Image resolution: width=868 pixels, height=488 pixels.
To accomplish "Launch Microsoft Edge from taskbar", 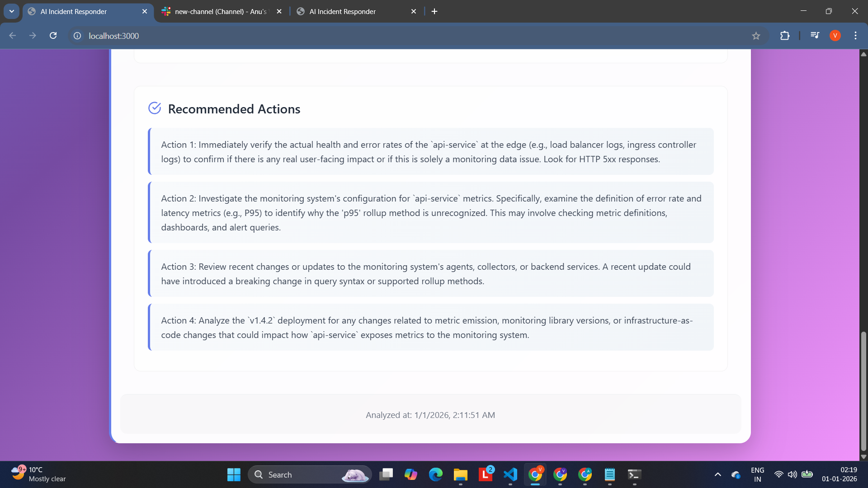I will [435, 474].
